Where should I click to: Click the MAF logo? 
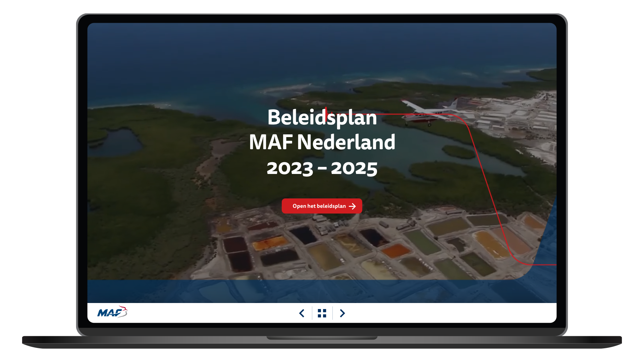coord(112,312)
